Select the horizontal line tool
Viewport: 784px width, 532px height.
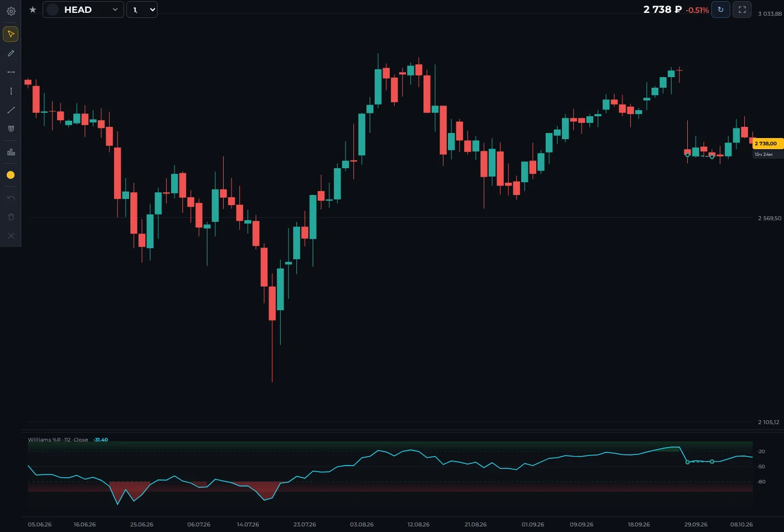11,72
